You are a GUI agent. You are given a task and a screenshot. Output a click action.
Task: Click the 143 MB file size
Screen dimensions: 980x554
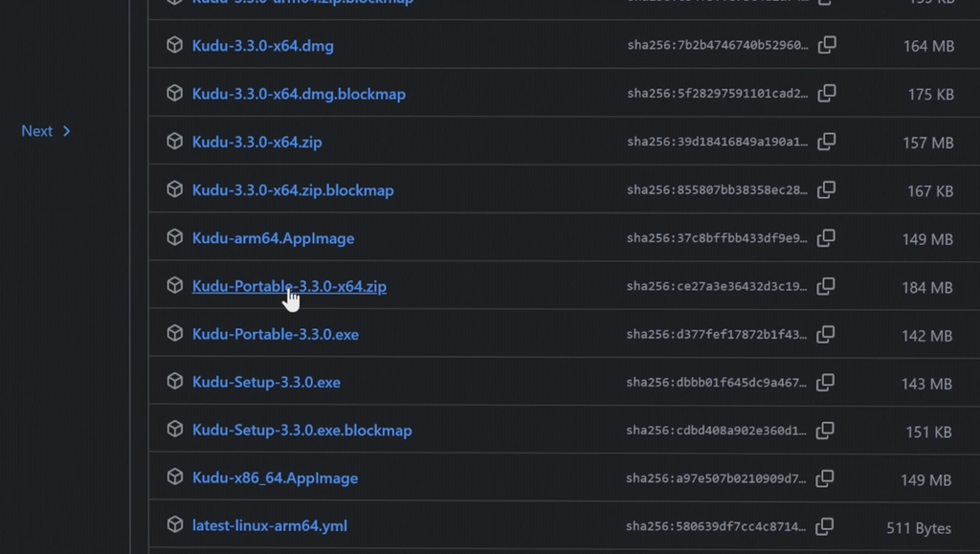pyautogui.click(x=926, y=384)
